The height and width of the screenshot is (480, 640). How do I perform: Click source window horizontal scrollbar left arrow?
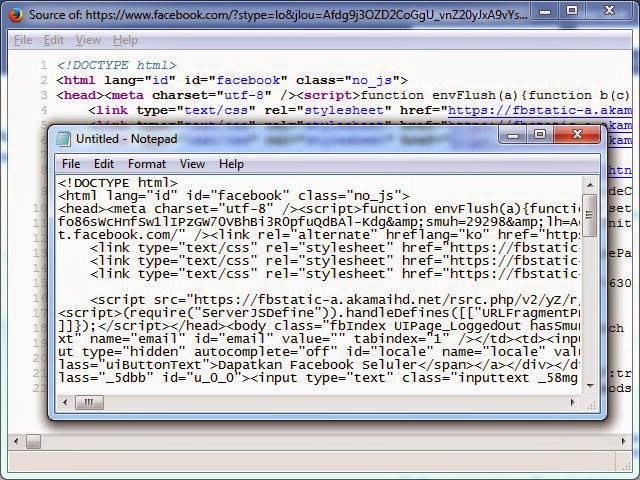tap(16, 441)
